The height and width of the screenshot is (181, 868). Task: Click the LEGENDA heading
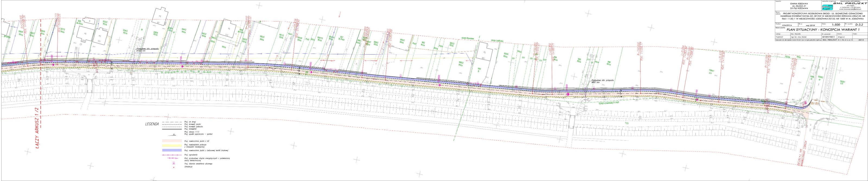(x=152, y=124)
